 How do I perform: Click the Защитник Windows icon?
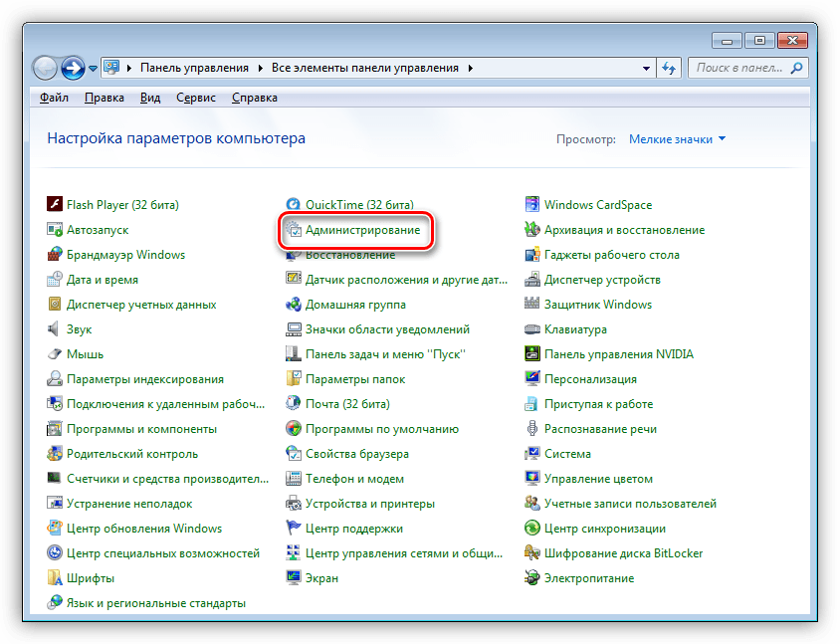[x=533, y=305]
